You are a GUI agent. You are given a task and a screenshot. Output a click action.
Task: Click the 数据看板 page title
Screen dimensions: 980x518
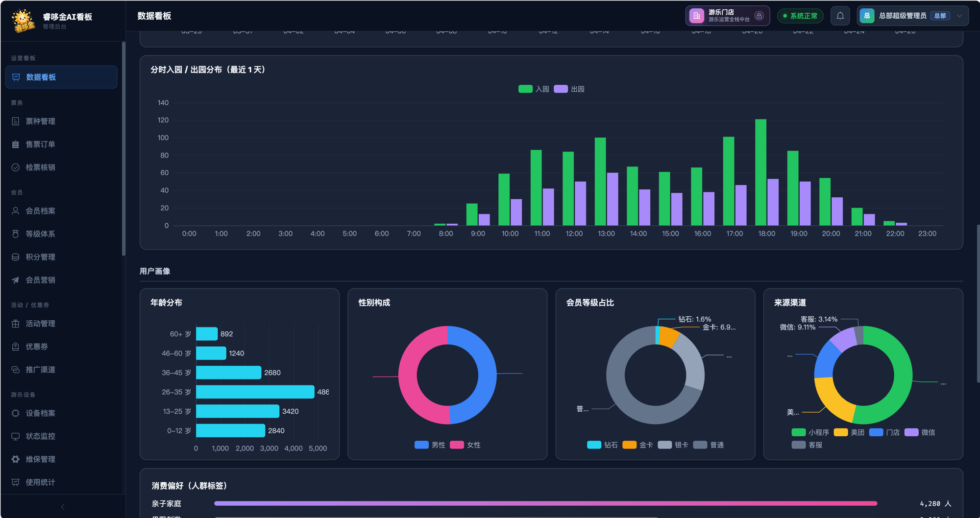click(154, 16)
